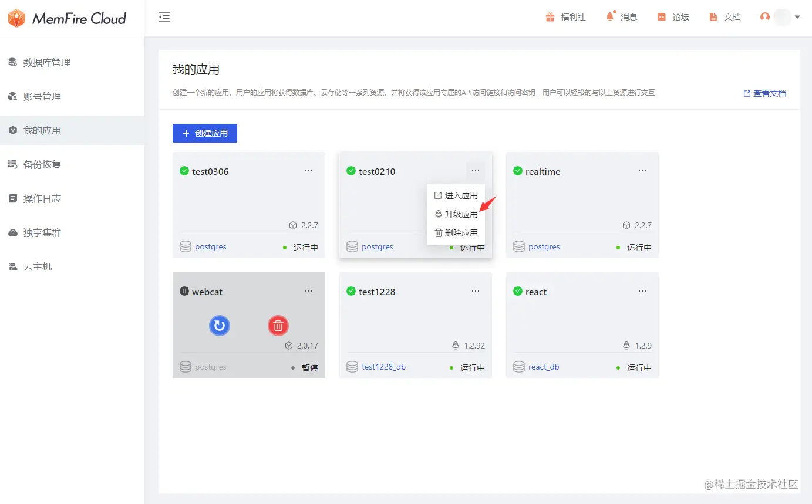
Task: Click the MemFire Cloud logo
Action: coord(68,18)
